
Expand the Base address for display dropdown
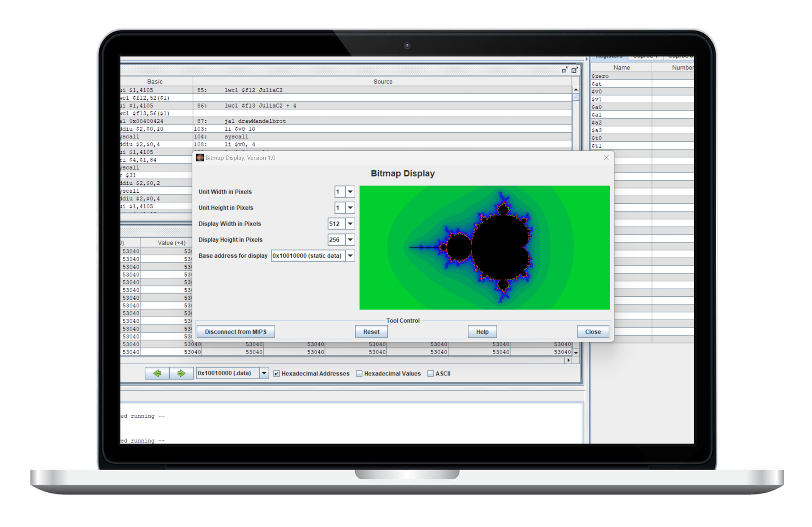coord(350,256)
